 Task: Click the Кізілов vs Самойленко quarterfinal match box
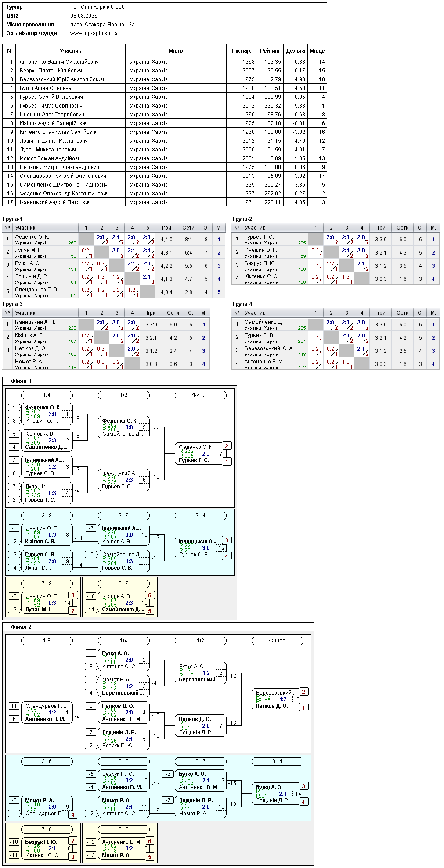47,441
